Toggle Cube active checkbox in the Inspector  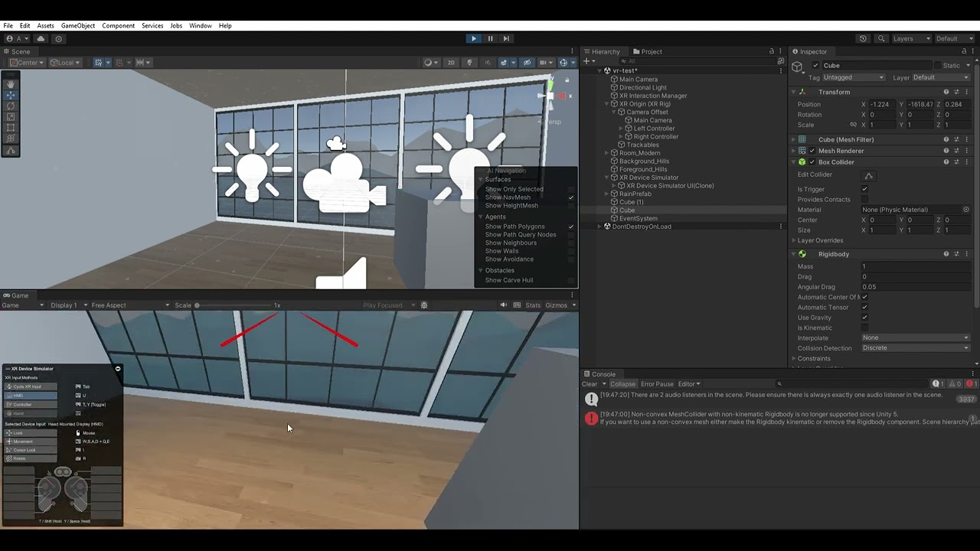(815, 66)
